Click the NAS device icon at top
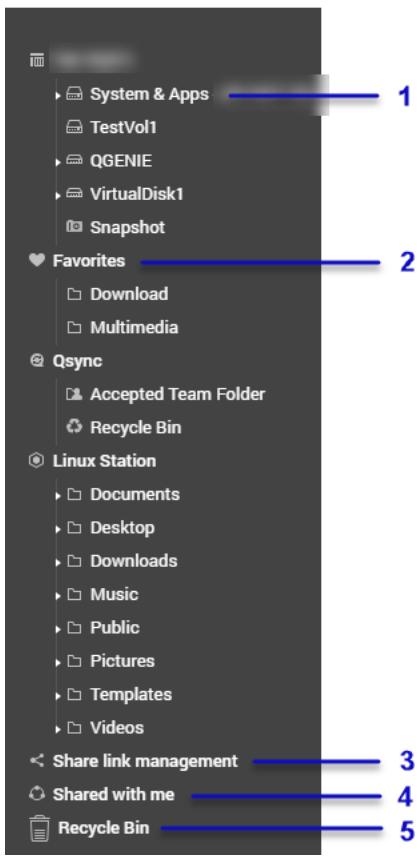This screenshot has width=420, height=856. [x=36, y=60]
